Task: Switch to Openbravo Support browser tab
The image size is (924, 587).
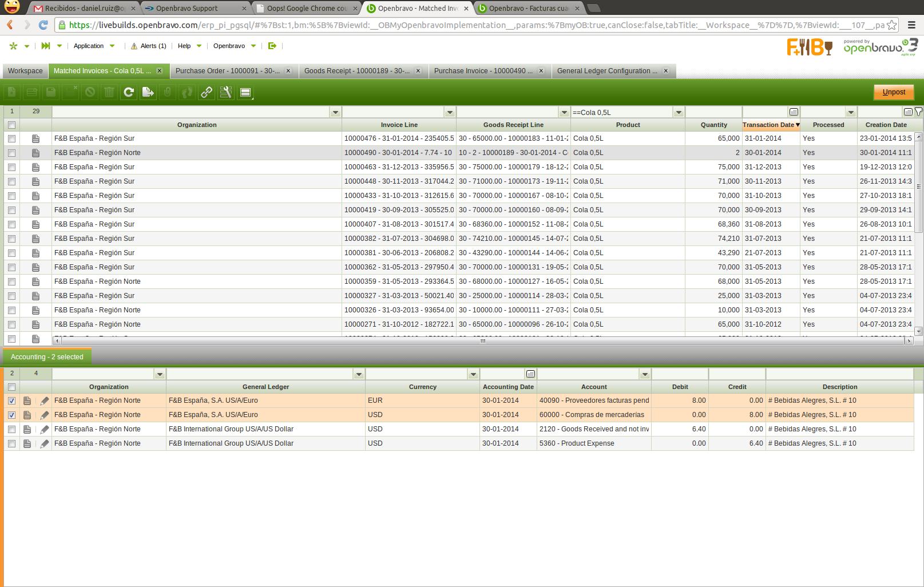Action: [x=195, y=8]
